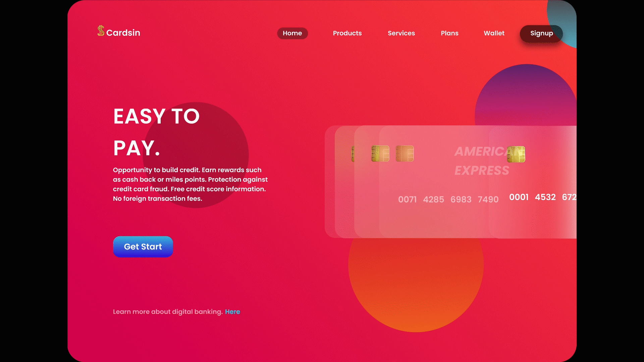This screenshot has height=362, width=644.
Task: Click the Signup button in navbar
Action: click(542, 33)
